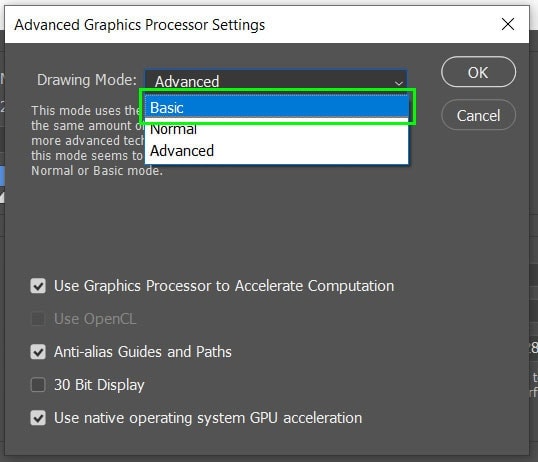Click the 'Anti-alias Guides and Paths' label text
Viewport: 538px width, 462px height.
(143, 352)
